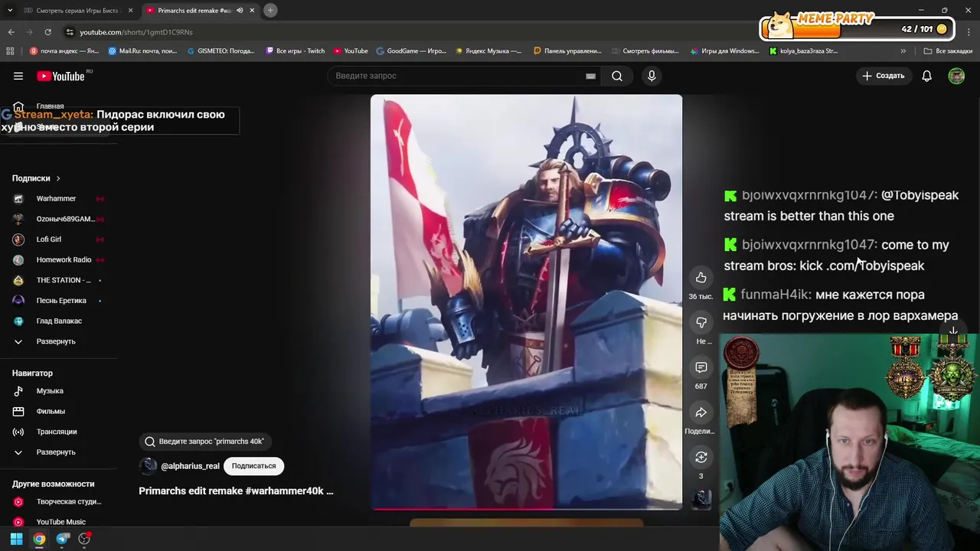980x551 pixels.
Task: Click the Создать create button
Action: click(x=884, y=76)
